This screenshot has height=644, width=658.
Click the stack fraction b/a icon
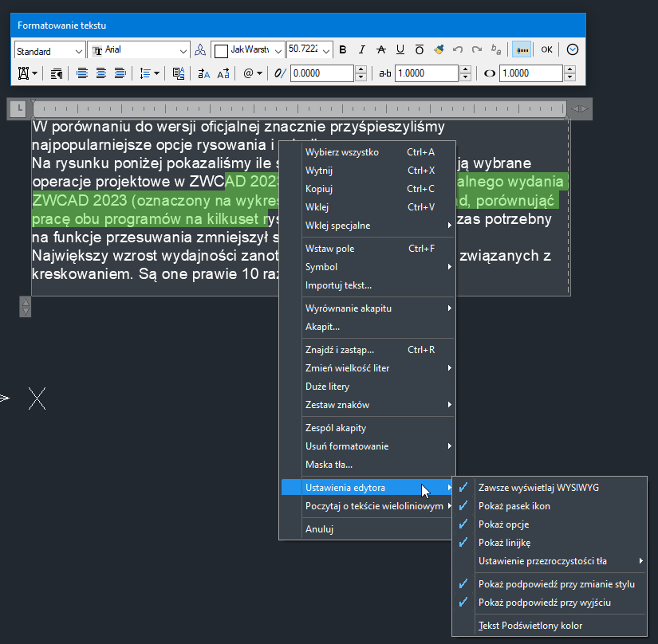[x=496, y=50]
